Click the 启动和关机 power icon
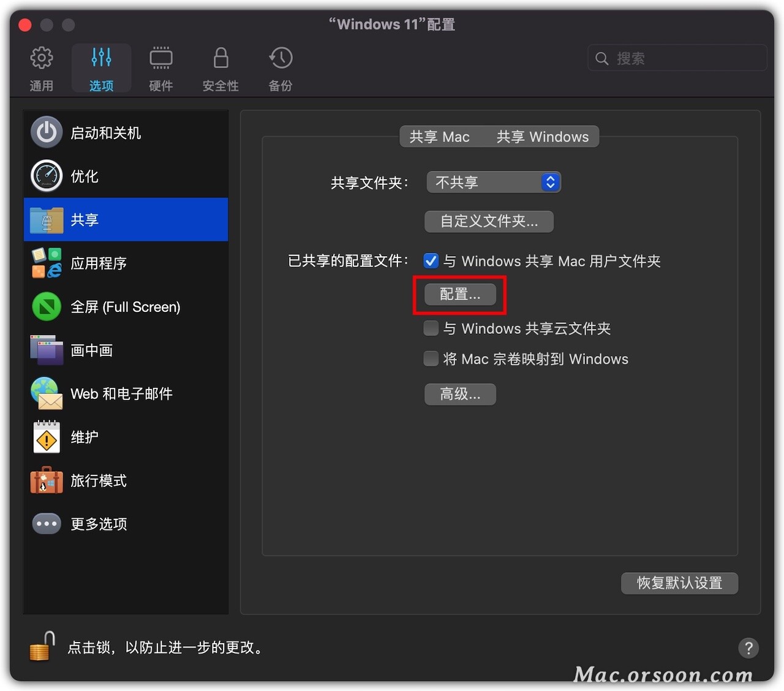Screen dimensions: 784x691 [x=47, y=132]
